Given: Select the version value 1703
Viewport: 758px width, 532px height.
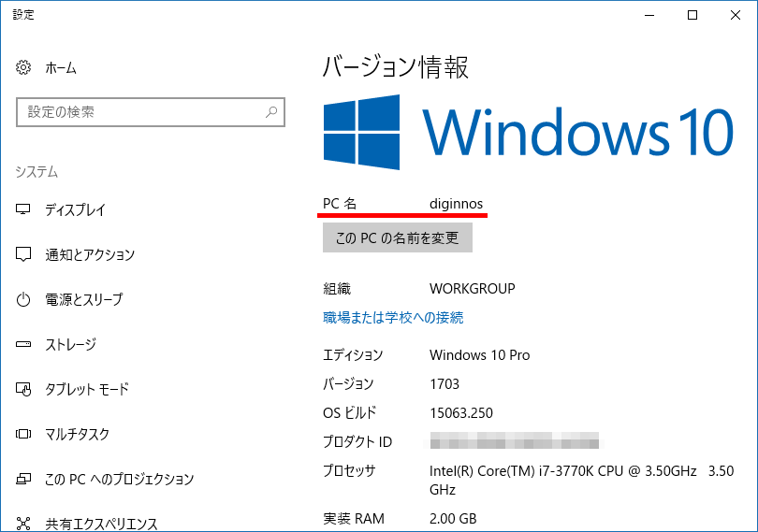Looking at the screenshot, I should 445,384.
